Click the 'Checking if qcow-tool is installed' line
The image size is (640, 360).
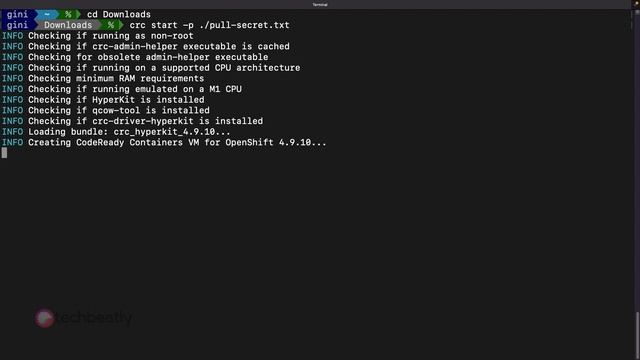(x=119, y=110)
